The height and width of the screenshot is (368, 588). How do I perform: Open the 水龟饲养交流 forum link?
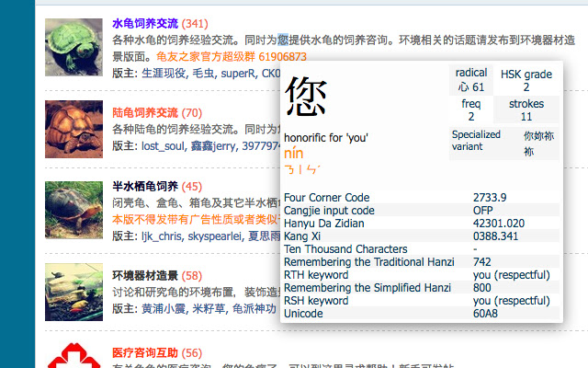pos(145,24)
